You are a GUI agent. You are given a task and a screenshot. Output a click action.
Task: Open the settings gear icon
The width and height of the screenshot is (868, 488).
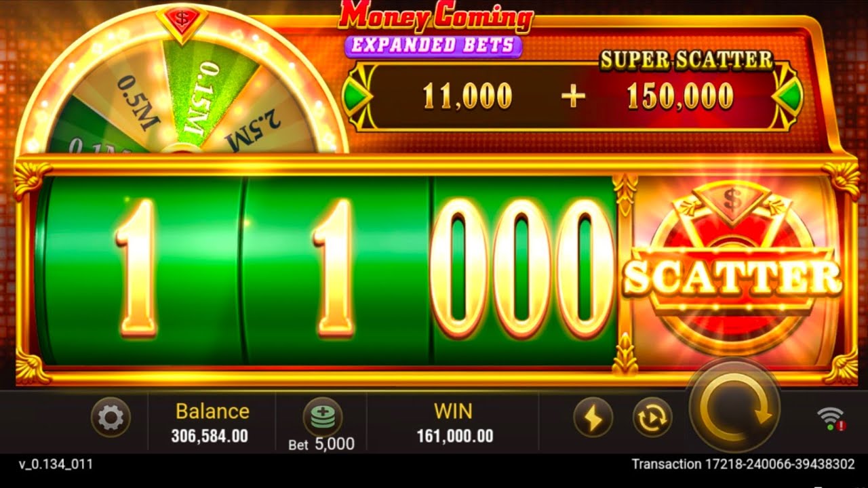(111, 418)
